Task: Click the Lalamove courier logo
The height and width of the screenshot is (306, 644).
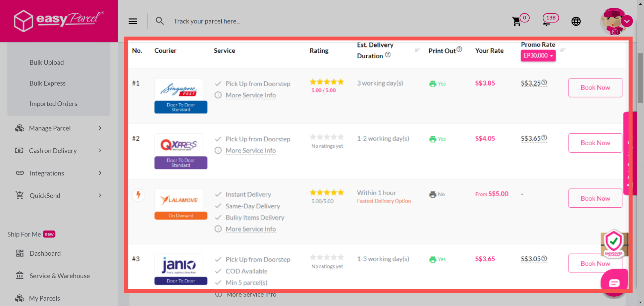Action: click(178, 200)
